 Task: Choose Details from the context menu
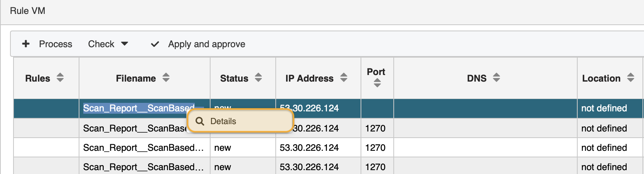[223, 121]
